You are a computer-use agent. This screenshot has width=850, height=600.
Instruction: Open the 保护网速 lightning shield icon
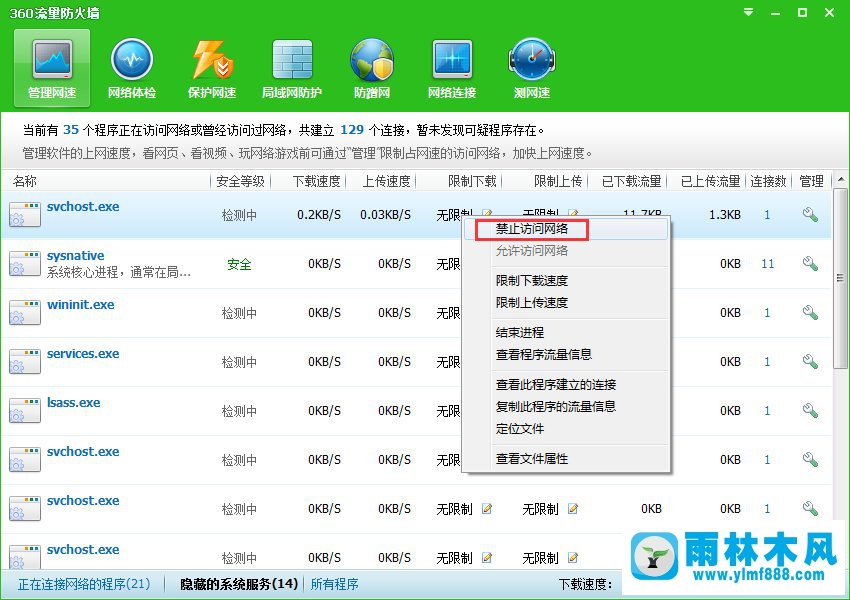click(212, 67)
